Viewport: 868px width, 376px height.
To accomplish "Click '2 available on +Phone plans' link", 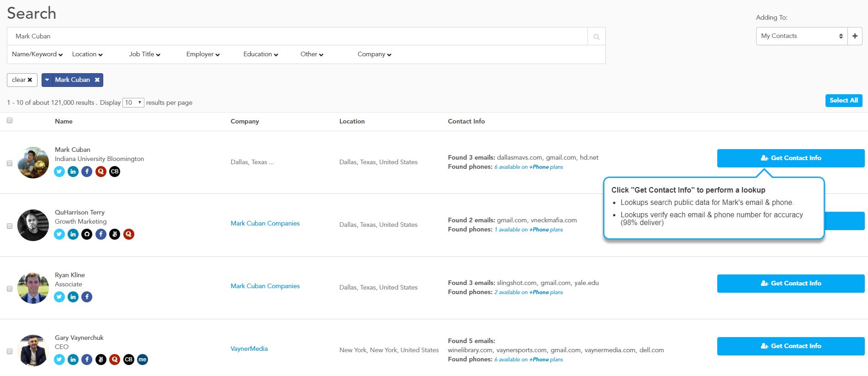I will click(529, 292).
